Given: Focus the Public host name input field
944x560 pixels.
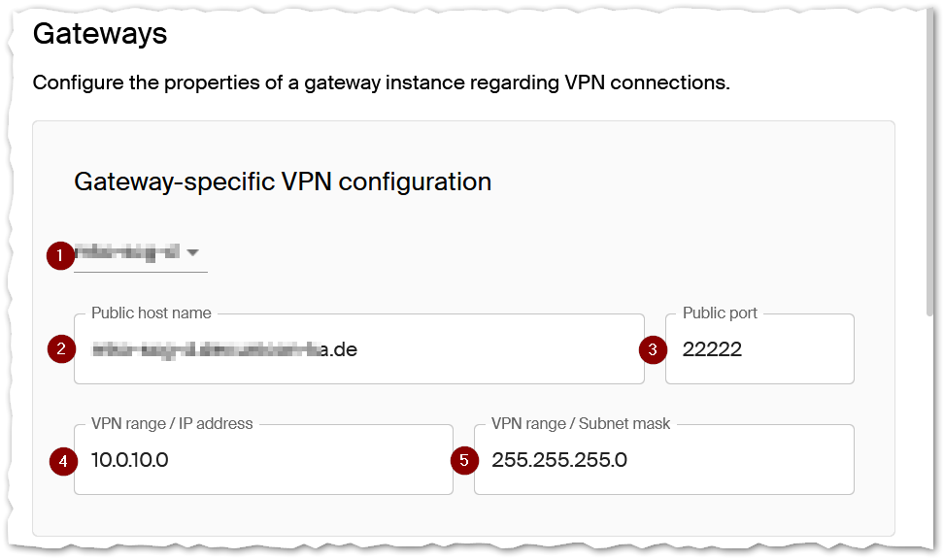Looking at the screenshot, I should [x=358, y=349].
